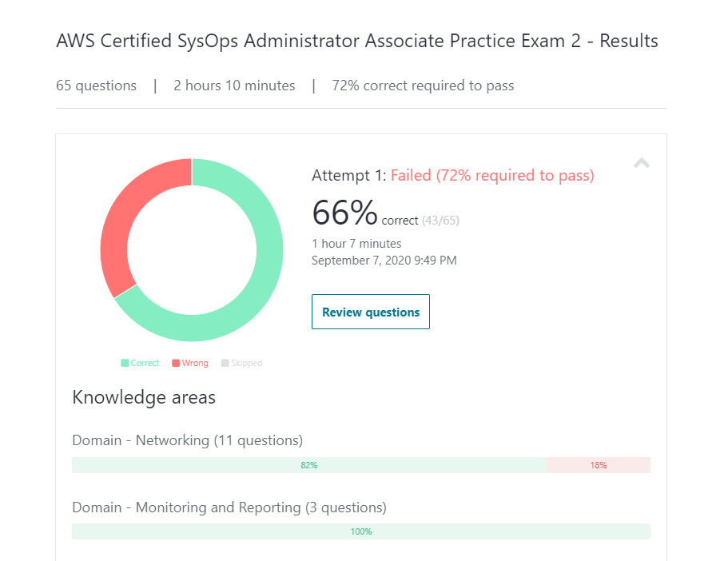Click 'Domain - Monitoring and Reporting' label
Image resolution: width=728 pixels, height=561 pixels.
(229, 507)
